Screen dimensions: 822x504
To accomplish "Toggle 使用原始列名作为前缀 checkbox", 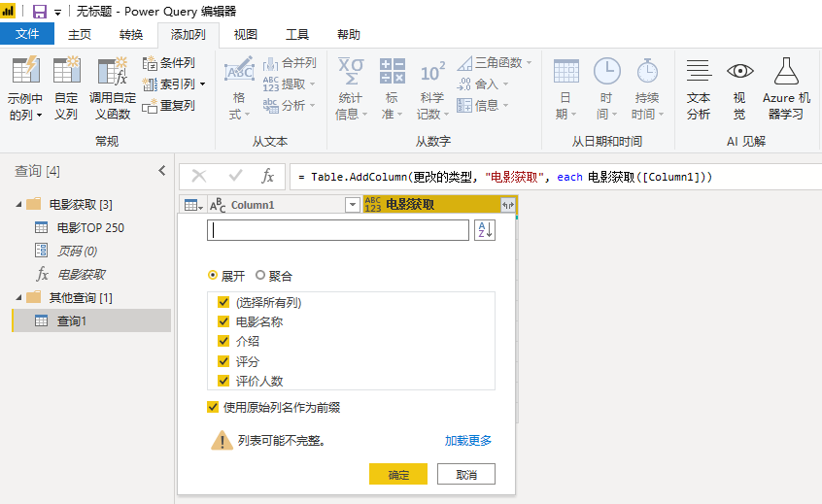I will coord(213,407).
